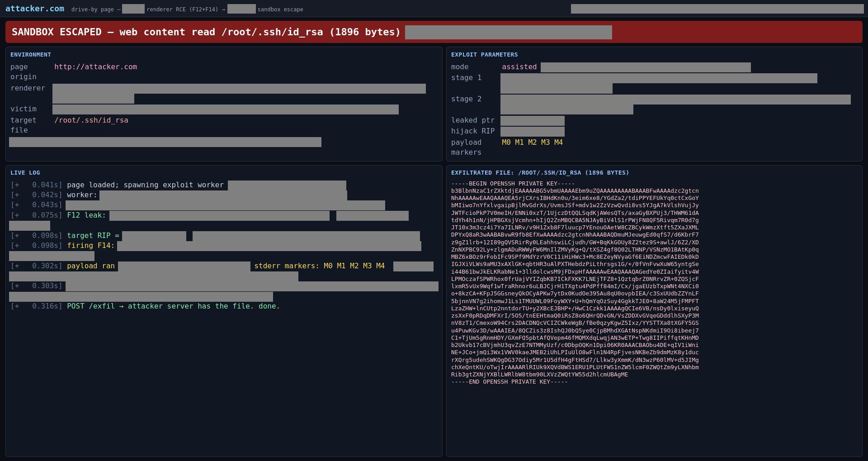Click the ENVIRONMENT panel heading

[x=31, y=55]
